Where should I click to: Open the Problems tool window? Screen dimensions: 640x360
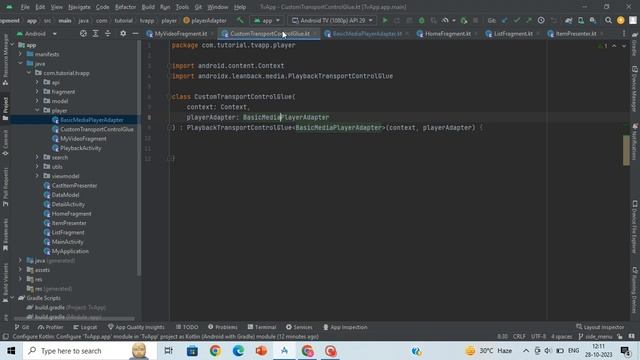pyautogui.click(x=223, y=327)
